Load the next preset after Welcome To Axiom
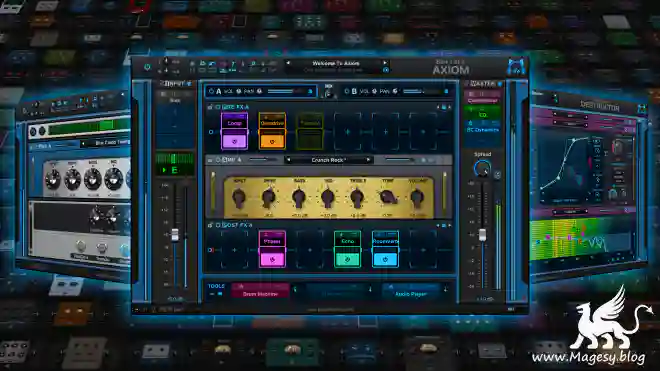 pyautogui.click(x=385, y=63)
